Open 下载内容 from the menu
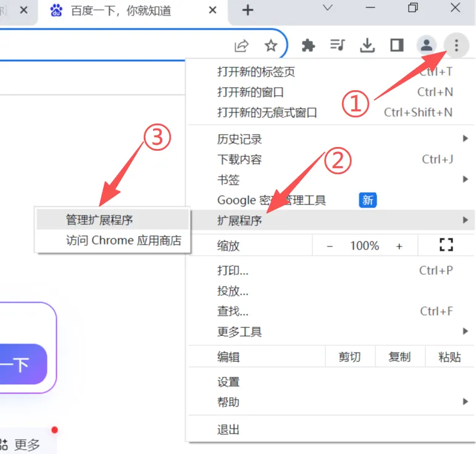 click(332, 159)
